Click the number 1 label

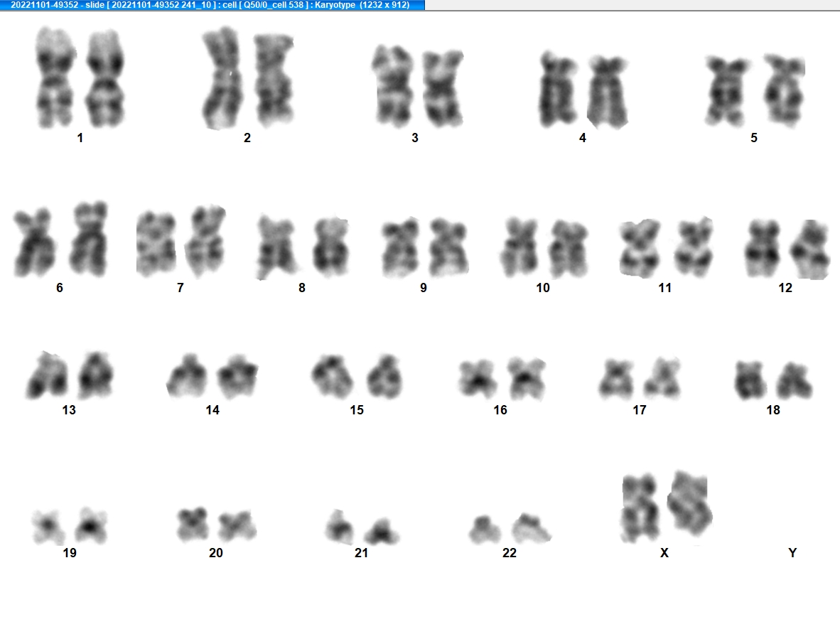click(x=80, y=138)
